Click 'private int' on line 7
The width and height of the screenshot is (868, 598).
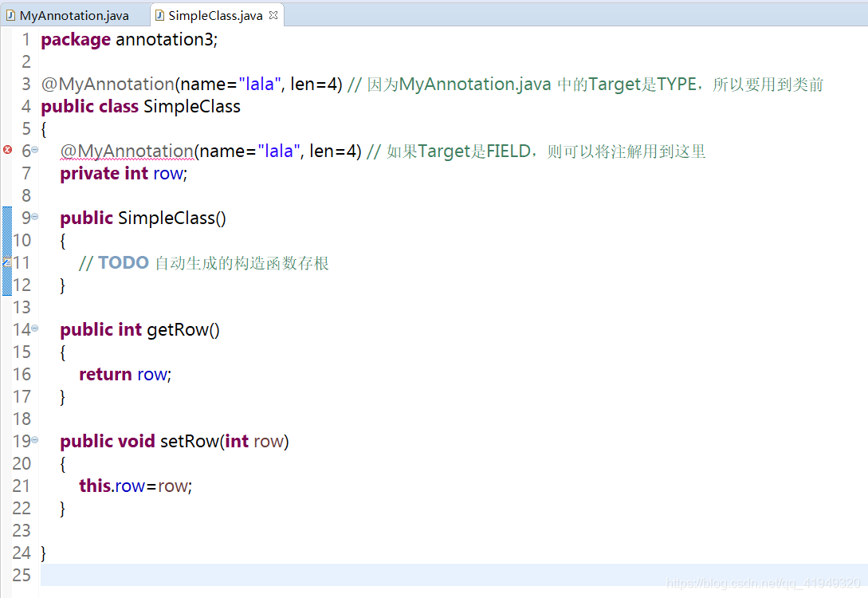[x=104, y=173]
